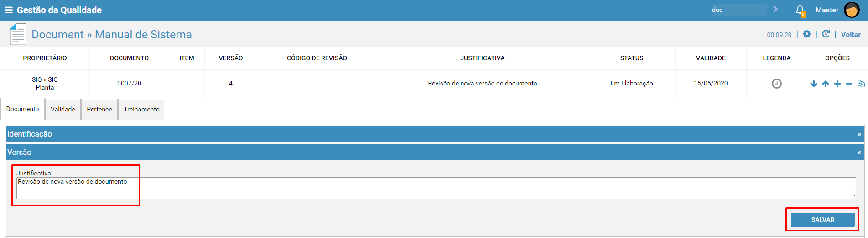Image resolution: width=868 pixels, height=238 pixels.
Task: Click the Justificativa text area
Action: (436, 188)
